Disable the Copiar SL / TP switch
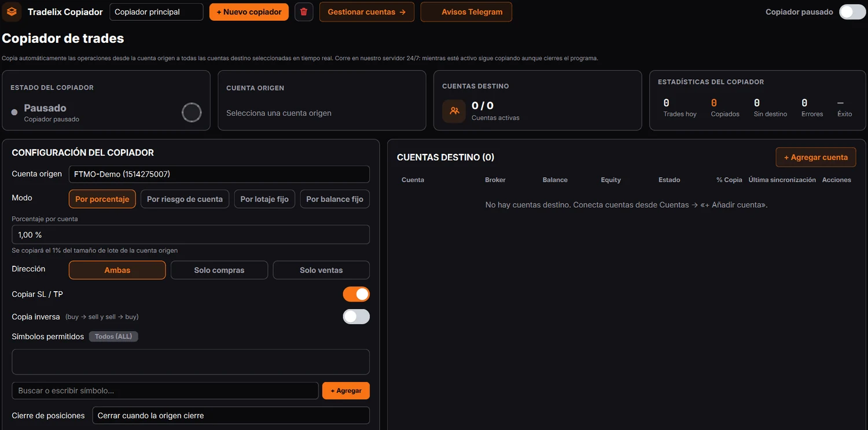 point(356,294)
